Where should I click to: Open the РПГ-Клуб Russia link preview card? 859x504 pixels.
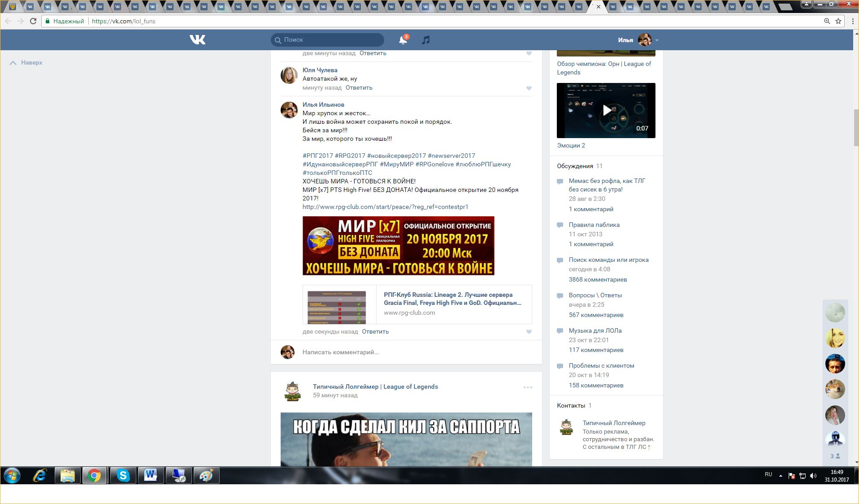coord(417,304)
